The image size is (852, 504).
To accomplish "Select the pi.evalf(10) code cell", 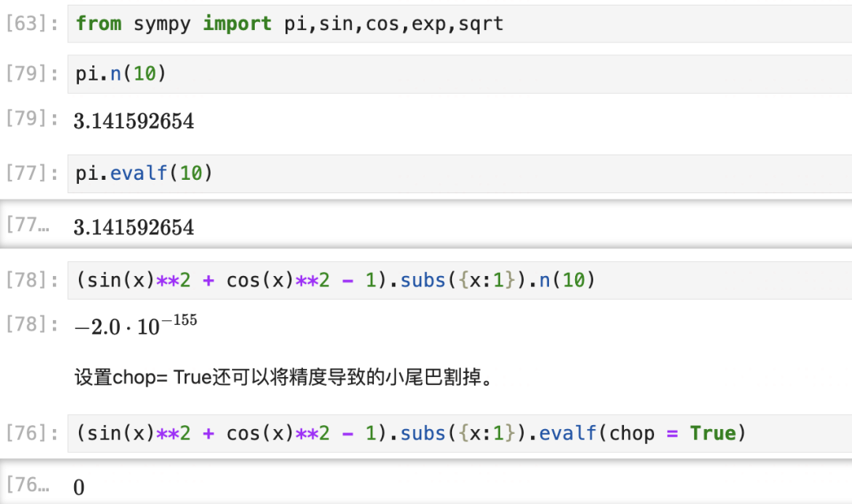I will (x=460, y=174).
